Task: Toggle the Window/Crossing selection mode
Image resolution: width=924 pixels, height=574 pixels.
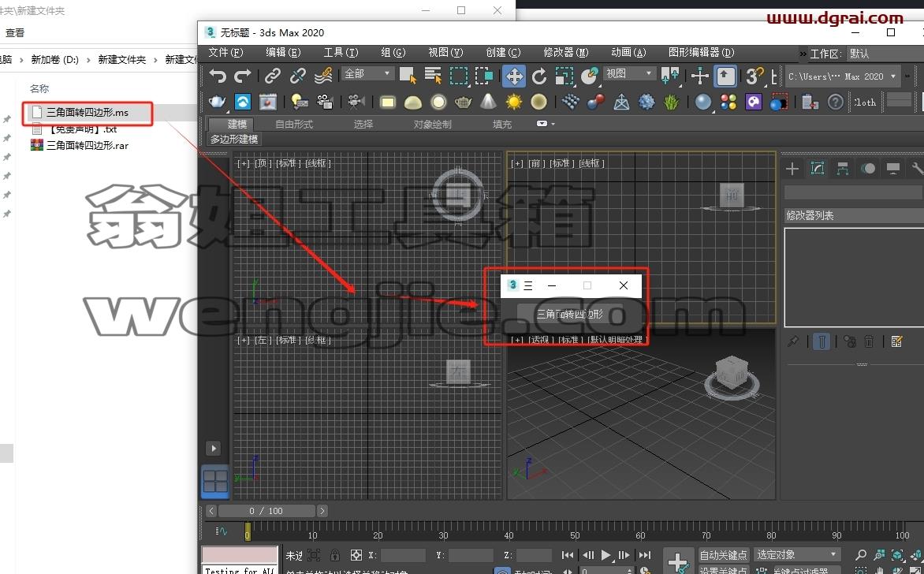Action: 484,76
